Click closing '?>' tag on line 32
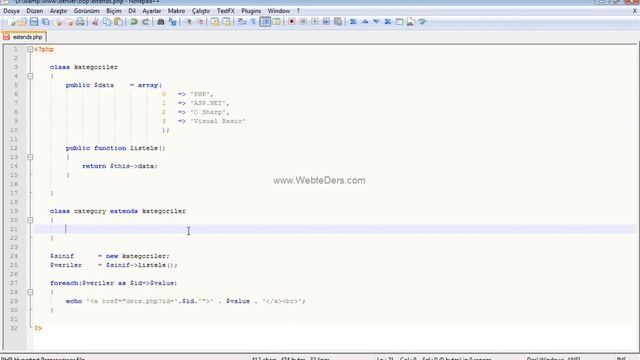The width and height of the screenshot is (640, 360). pyautogui.click(x=38, y=328)
